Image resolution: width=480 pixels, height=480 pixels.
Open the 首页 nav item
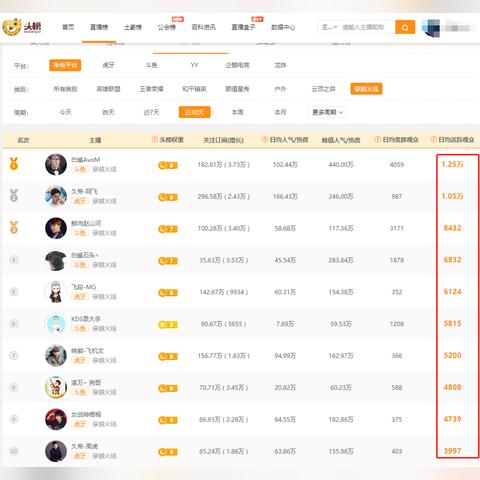pyautogui.click(x=68, y=27)
